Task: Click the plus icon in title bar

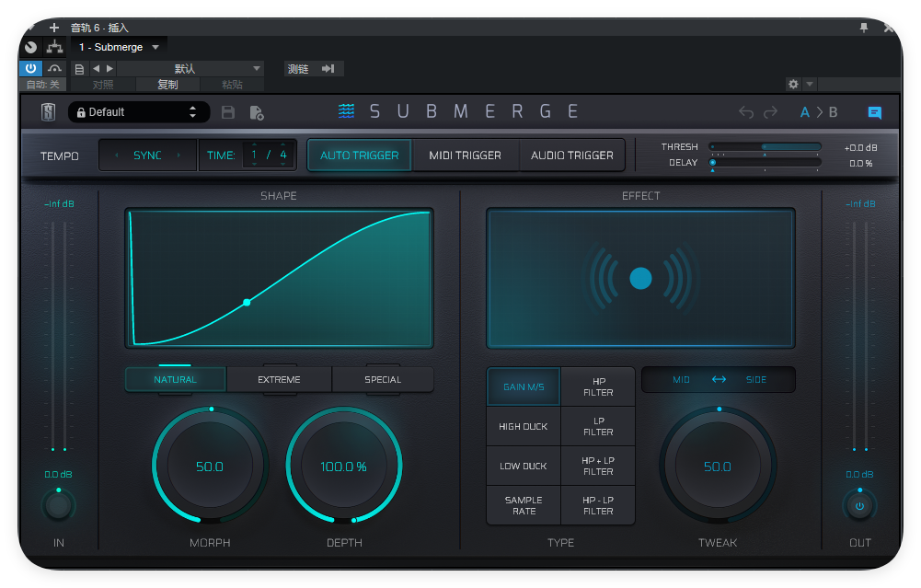Action: (54, 28)
